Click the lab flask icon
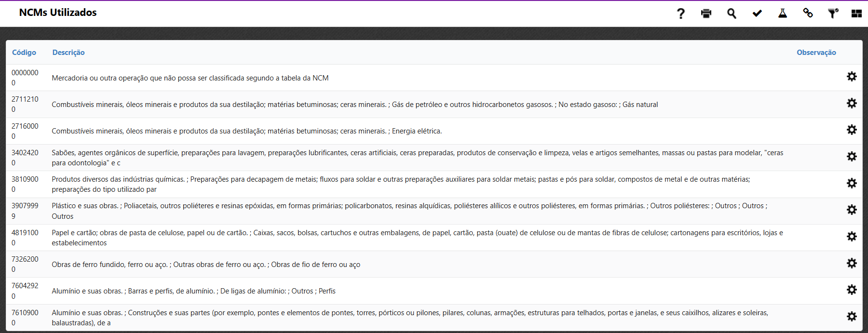The image size is (868, 333). 783,13
